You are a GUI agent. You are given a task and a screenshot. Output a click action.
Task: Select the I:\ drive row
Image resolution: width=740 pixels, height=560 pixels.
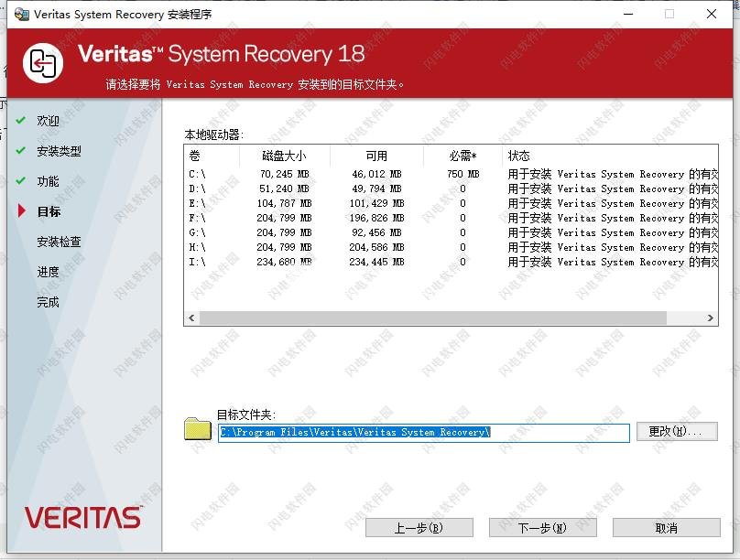[452, 262]
